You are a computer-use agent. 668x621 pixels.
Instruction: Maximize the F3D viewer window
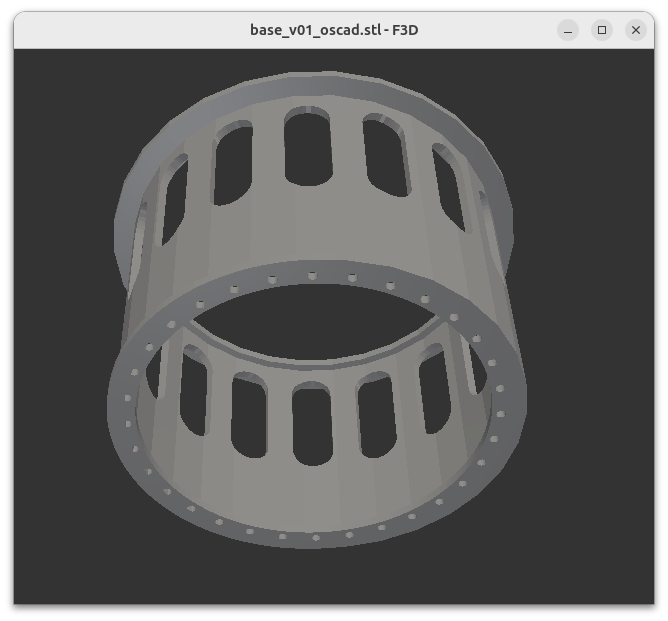point(602,30)
